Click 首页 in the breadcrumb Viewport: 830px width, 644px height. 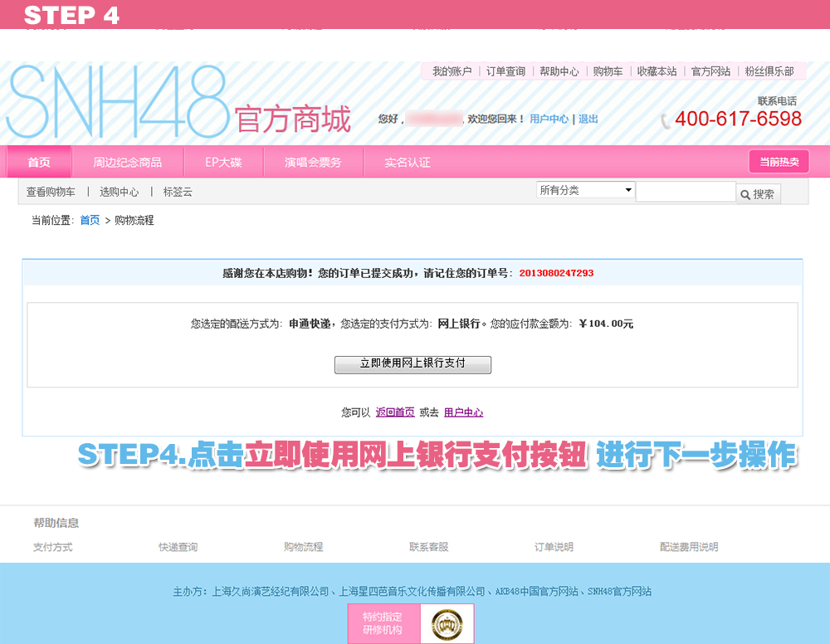coord(90,220)
